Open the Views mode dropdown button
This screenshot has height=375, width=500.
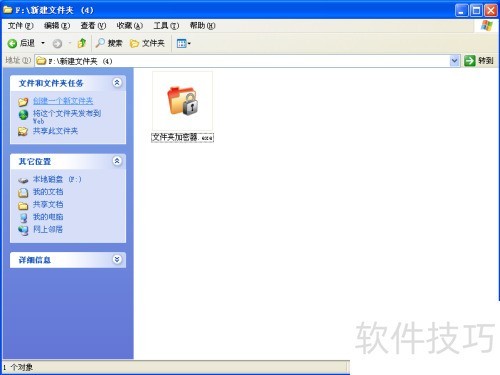184,43
